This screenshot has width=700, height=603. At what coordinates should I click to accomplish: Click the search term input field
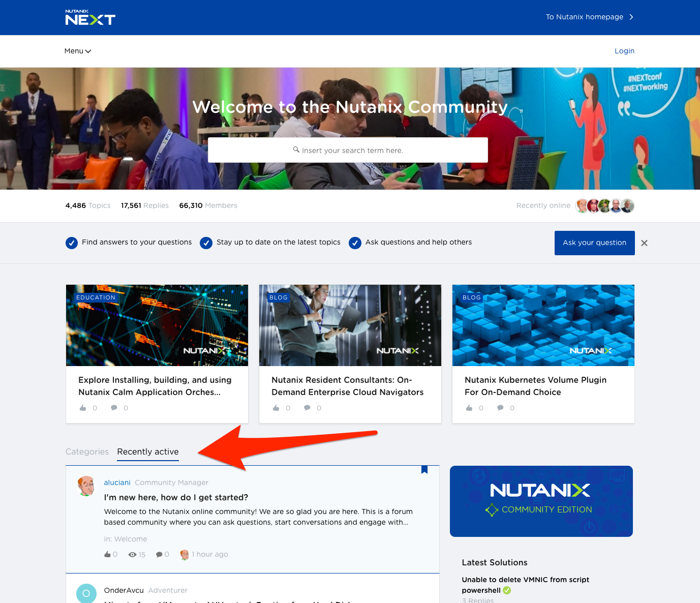[348, 150]
